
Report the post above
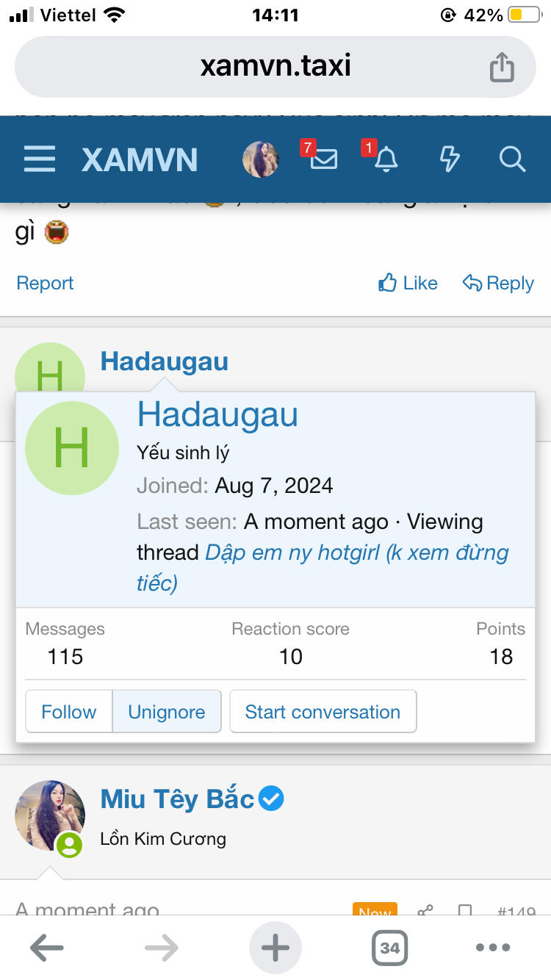[45, 283]
